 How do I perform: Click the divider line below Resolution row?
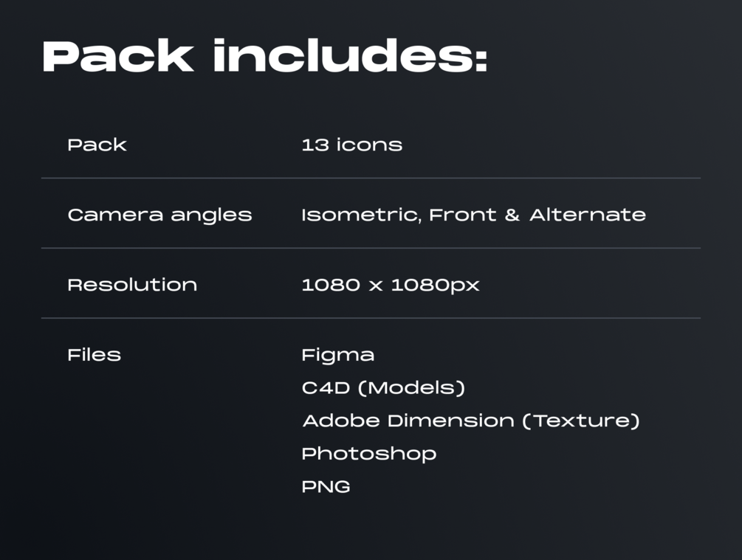point(371,318)
